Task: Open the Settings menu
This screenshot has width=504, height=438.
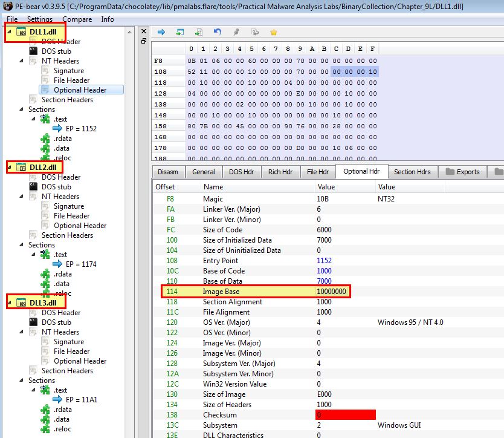Action: 40,19
